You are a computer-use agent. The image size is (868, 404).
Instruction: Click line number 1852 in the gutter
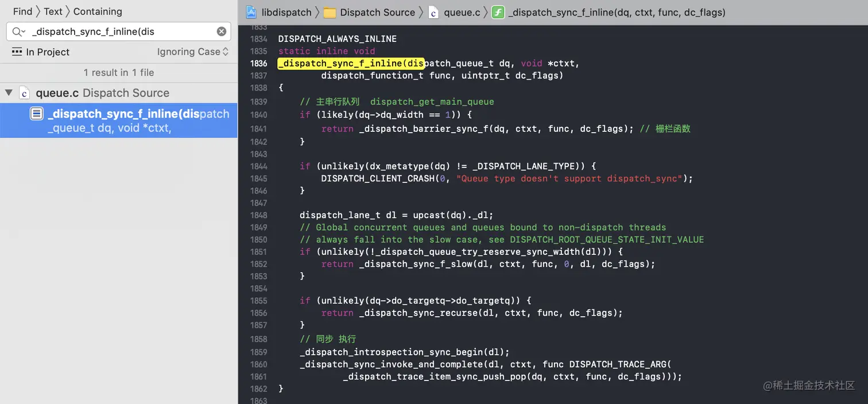tap(259, 264)
